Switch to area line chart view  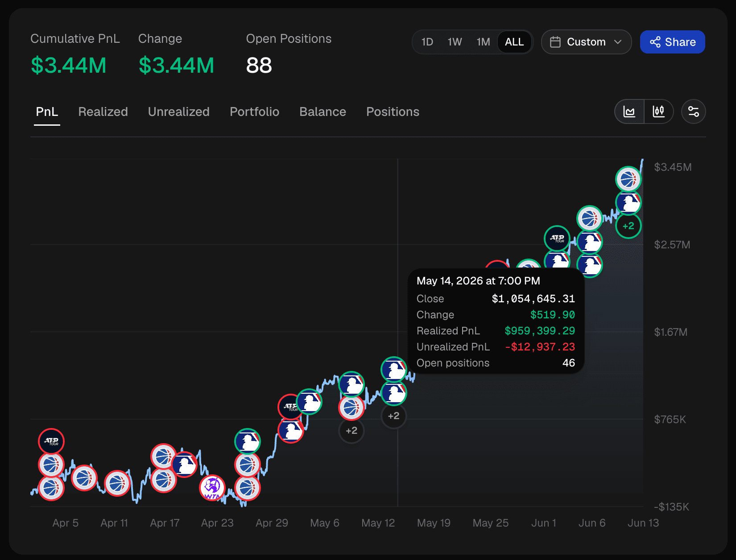coord(629,111)
